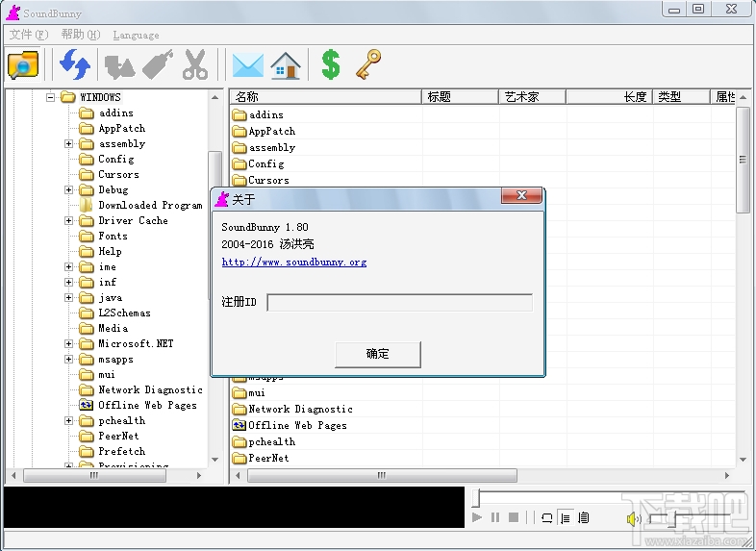This screenshot has height=551, width=756.
Task: Select Prefetch folder in the tree
Action: 121,451
